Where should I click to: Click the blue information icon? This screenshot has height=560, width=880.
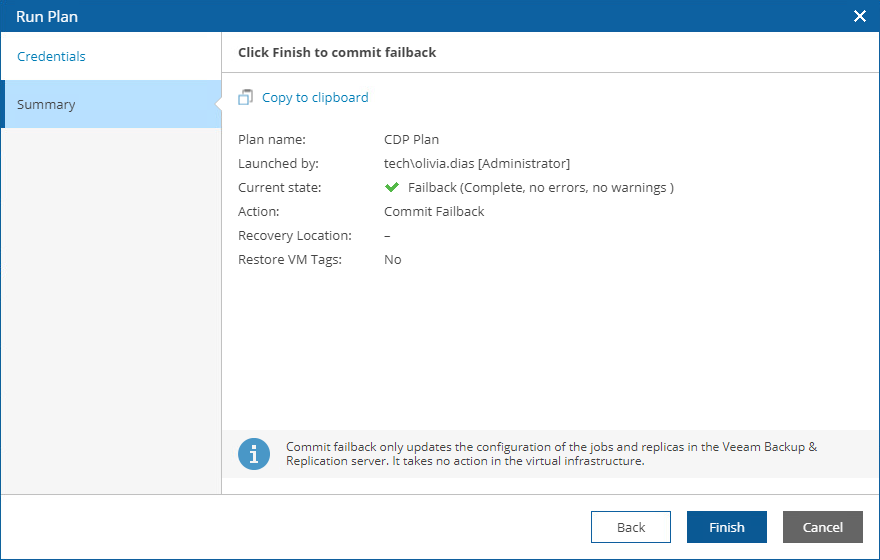point(254,454)
